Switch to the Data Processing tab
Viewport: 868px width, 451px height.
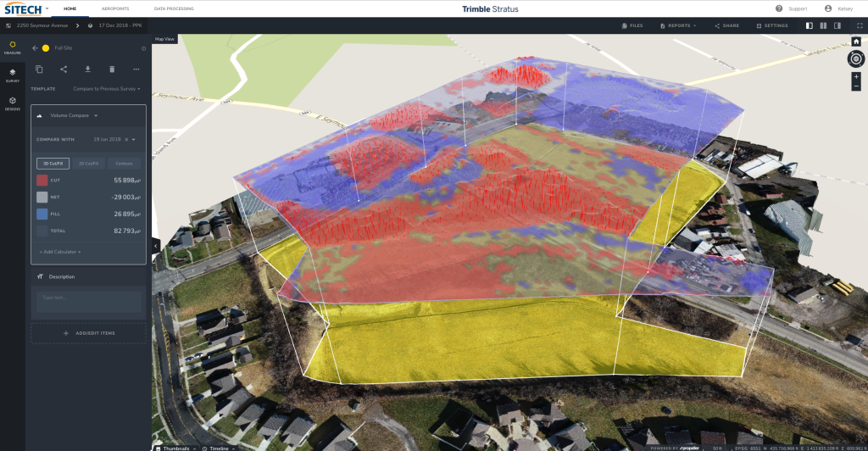[174, 8]
